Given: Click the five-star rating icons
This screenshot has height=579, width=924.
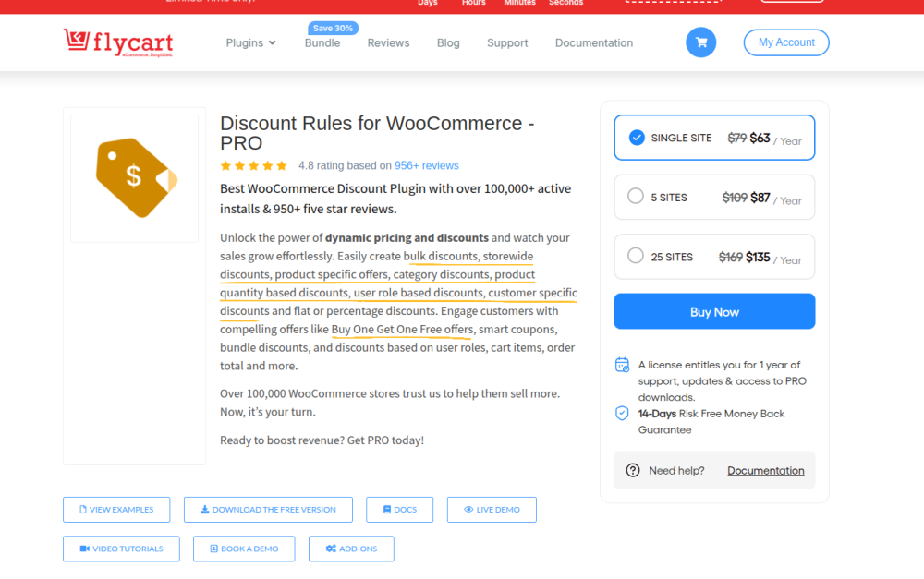Looking at the screenshot, I should click(253, 166).
